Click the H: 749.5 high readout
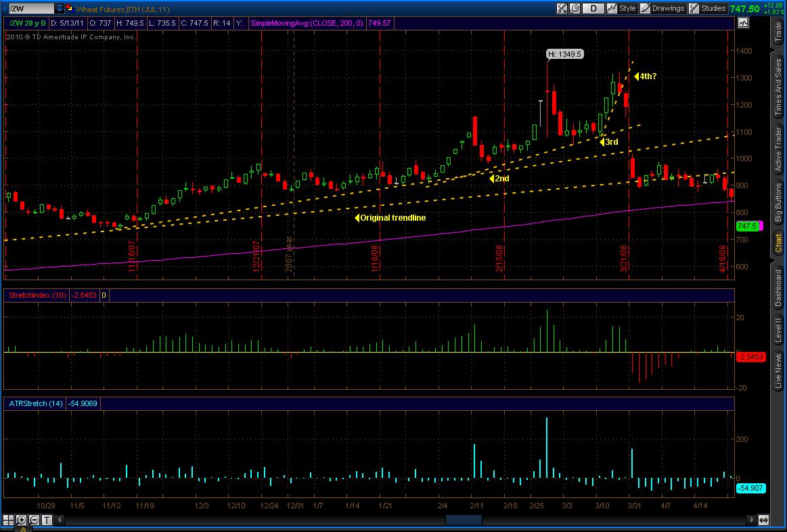Screen dimensions: 787x532 130,23
